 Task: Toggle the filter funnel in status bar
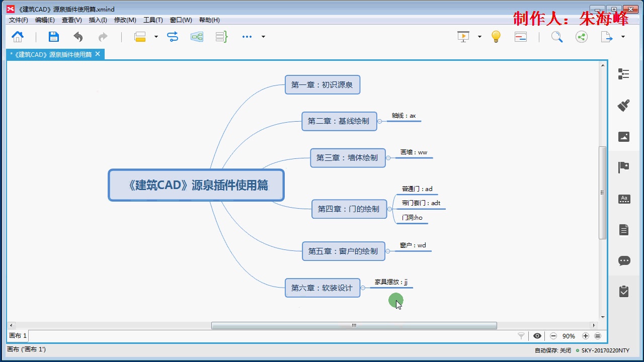pyautogui.click(x=521, y=336)
